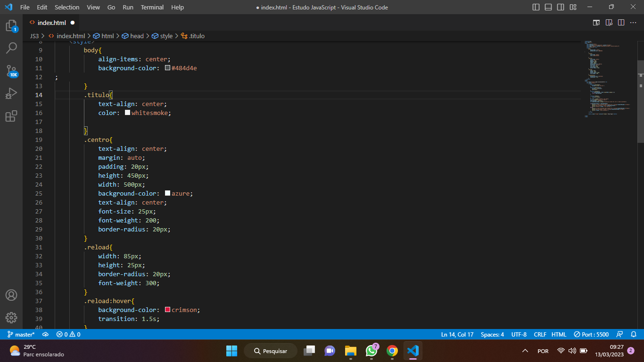The height and width of the screenshot is (362, 644).
Task: Click Ln 14, Col 17 cursor position
Action: [x=457, y=334]
